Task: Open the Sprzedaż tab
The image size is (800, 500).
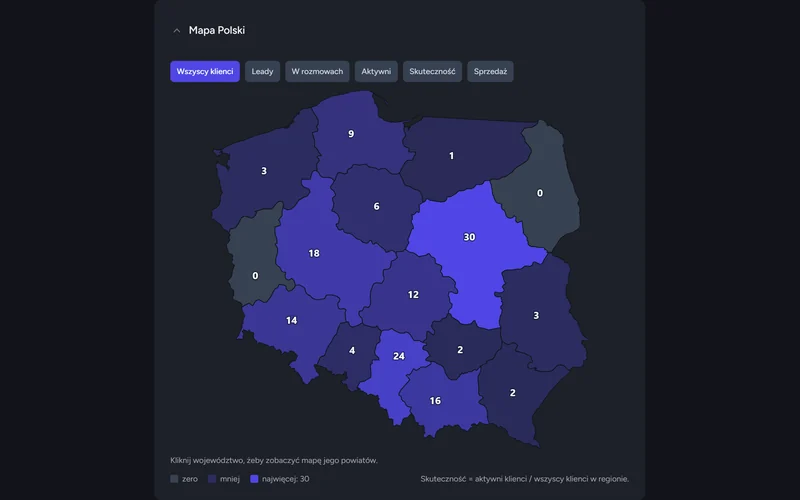Action: click(x=490, y=71)
